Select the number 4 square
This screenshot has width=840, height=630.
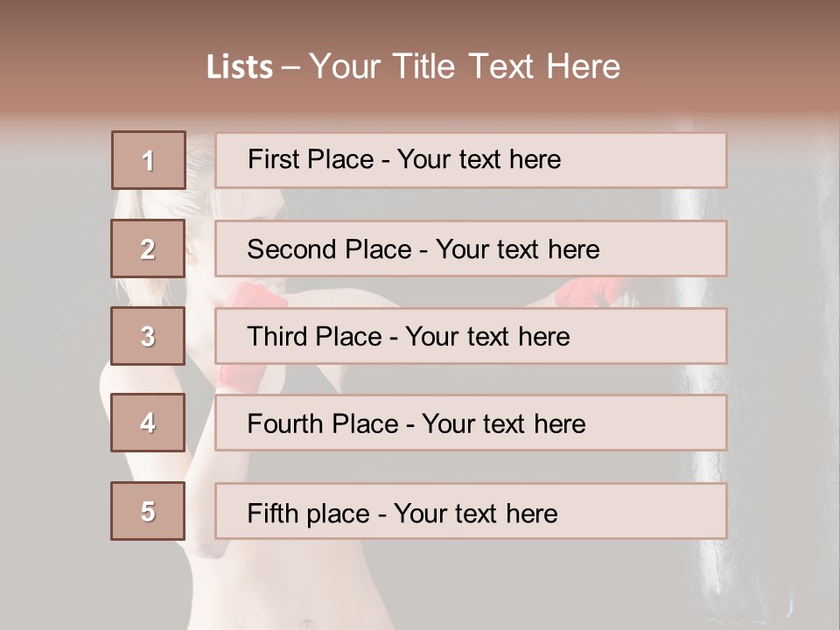pos(148,423)
